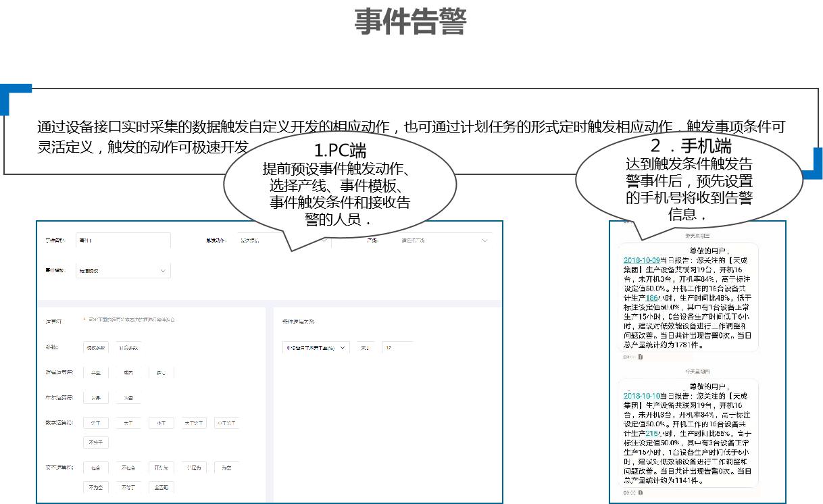Screen dimensions: 823x504
Task: Open the 2018-10-10 date link in message
Action: click(x=642, y=395)
